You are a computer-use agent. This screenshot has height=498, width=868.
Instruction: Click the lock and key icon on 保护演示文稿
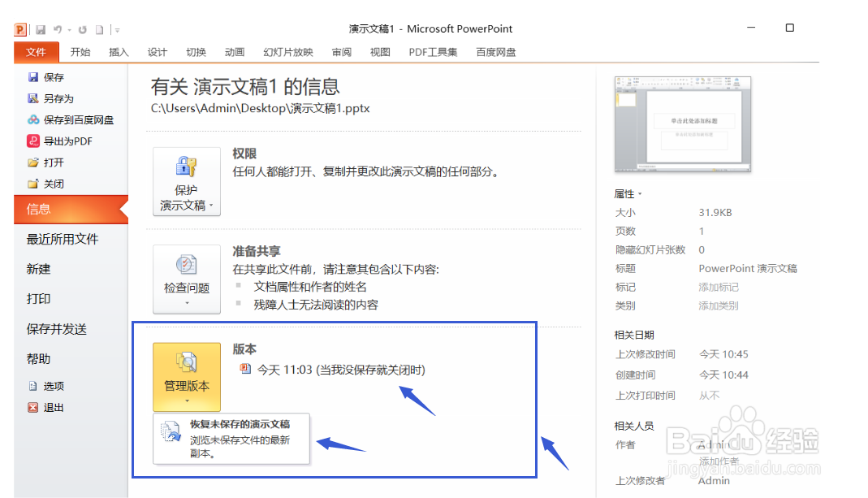pos(187,167)
